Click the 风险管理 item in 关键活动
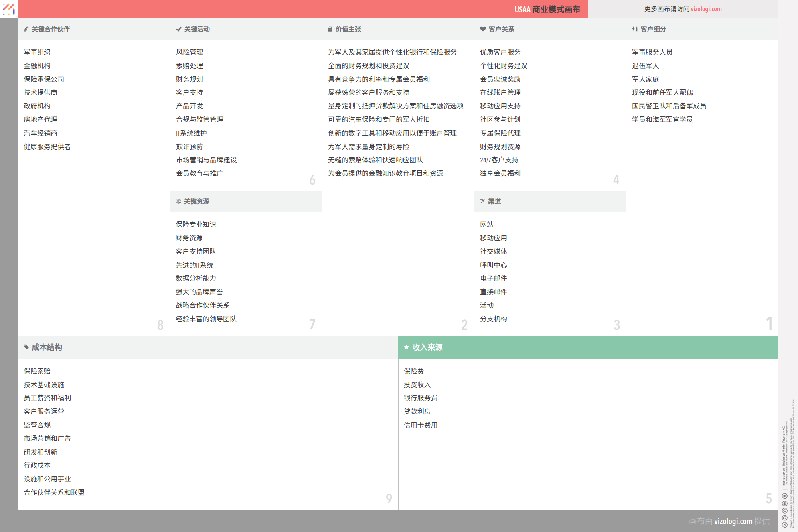The image size is (798, 532). pos(190,52)
